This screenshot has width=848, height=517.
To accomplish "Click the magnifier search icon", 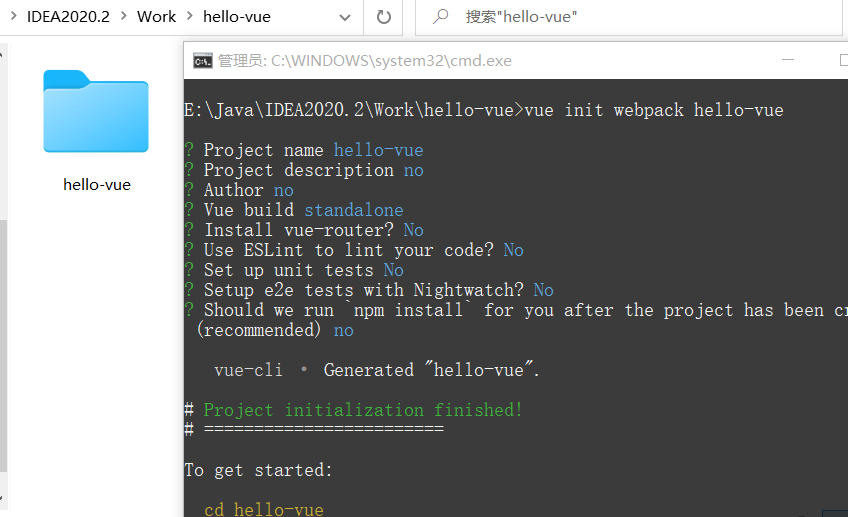I will pos(439,17).
